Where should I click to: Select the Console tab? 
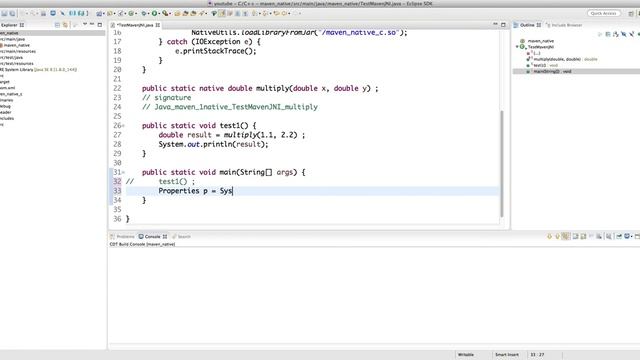(x=153, y=237)
